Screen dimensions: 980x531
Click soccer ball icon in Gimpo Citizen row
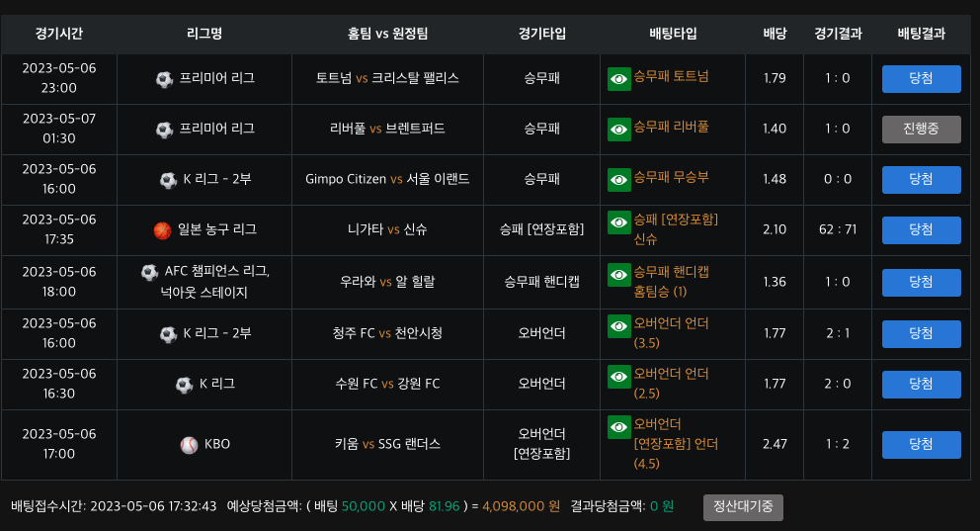coord(168,180)
